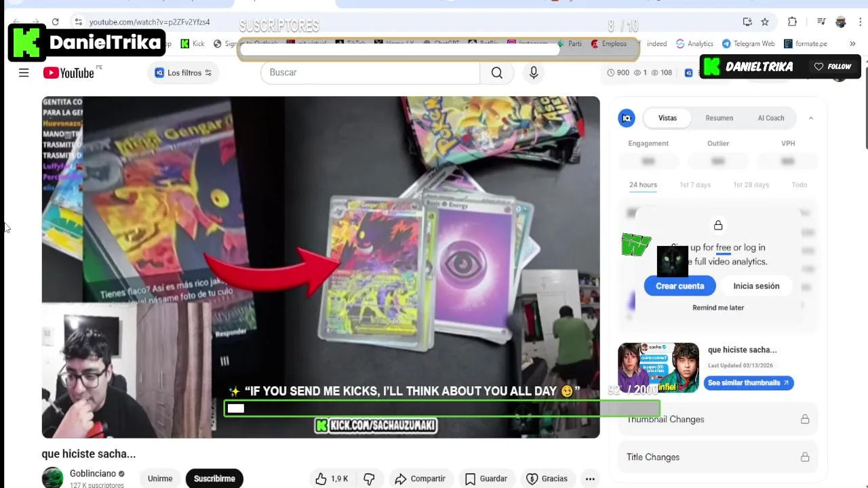Open the Analytics bookmark

pyautogui.click(x=694, y=43)
